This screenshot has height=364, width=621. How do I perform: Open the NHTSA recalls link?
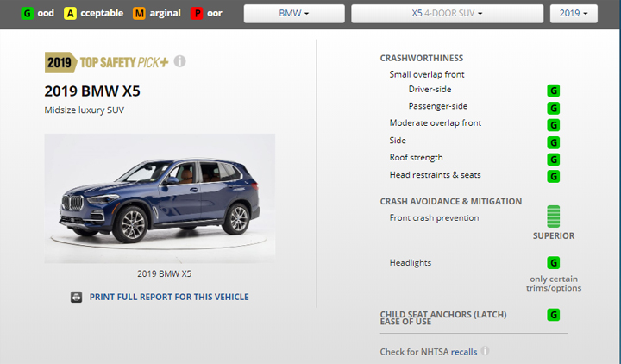point(463,352)
